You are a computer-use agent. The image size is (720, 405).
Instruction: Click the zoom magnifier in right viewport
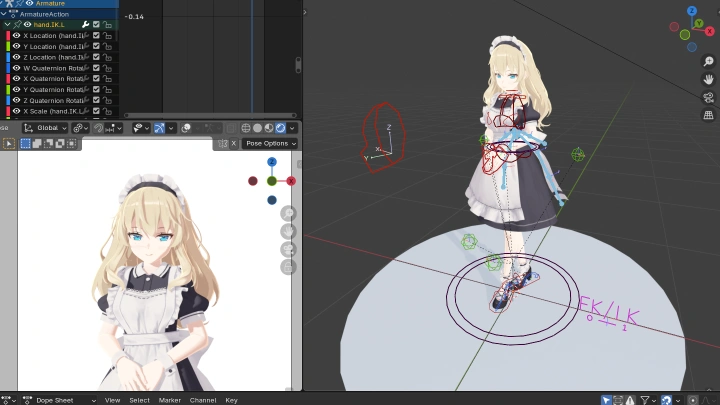tap(707, 59)
